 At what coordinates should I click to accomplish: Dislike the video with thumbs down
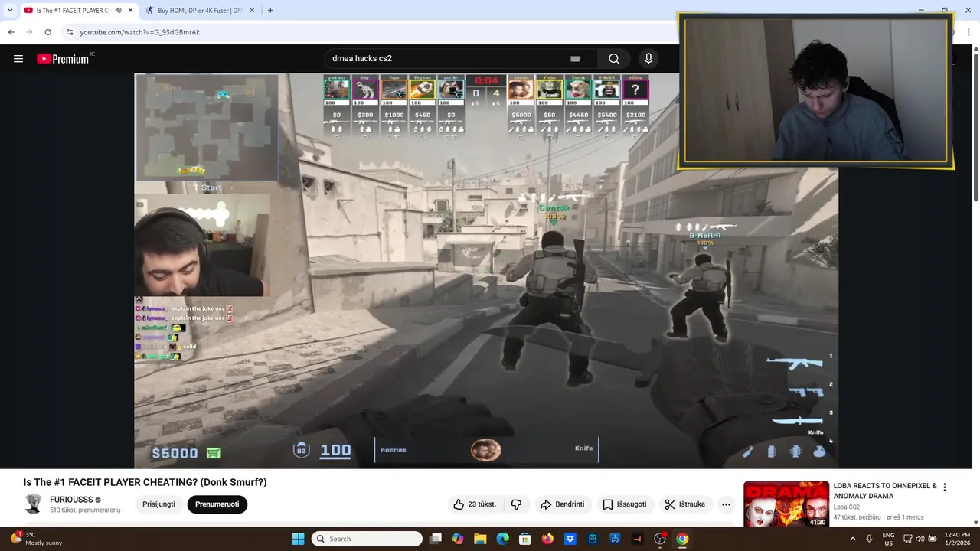click(x=516, y=504)
